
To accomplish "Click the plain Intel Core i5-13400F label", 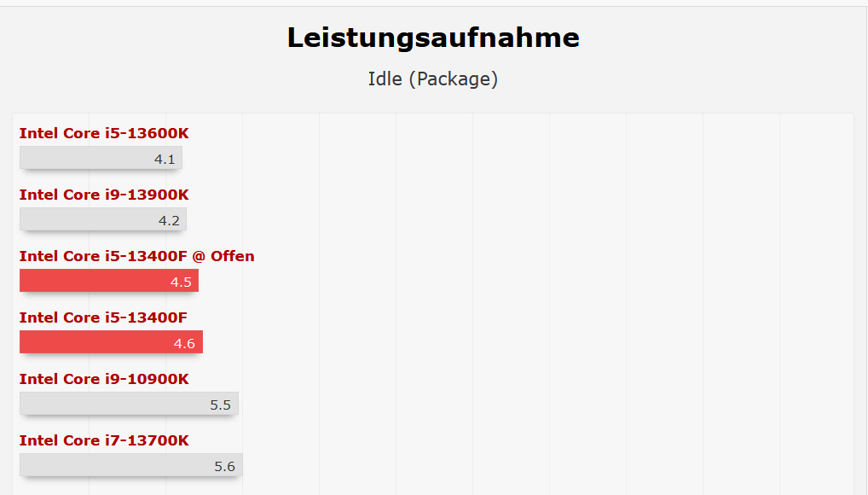I will pos(103,317).
